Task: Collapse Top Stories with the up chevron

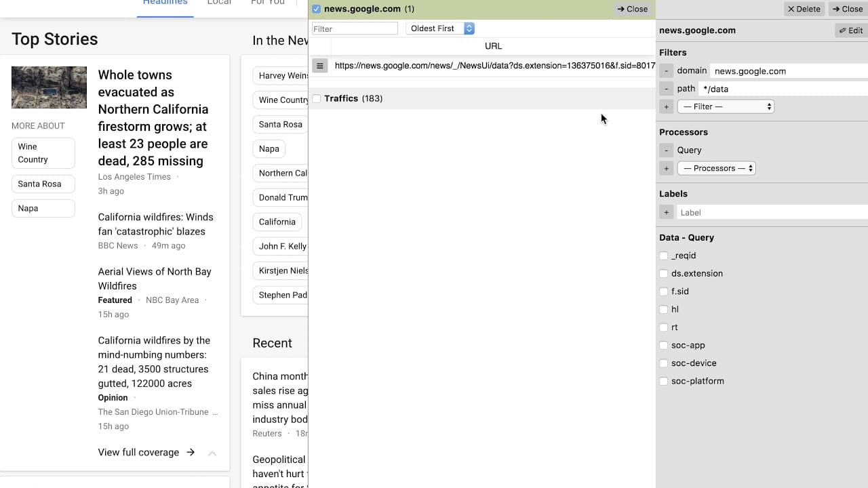Action: 212,453
